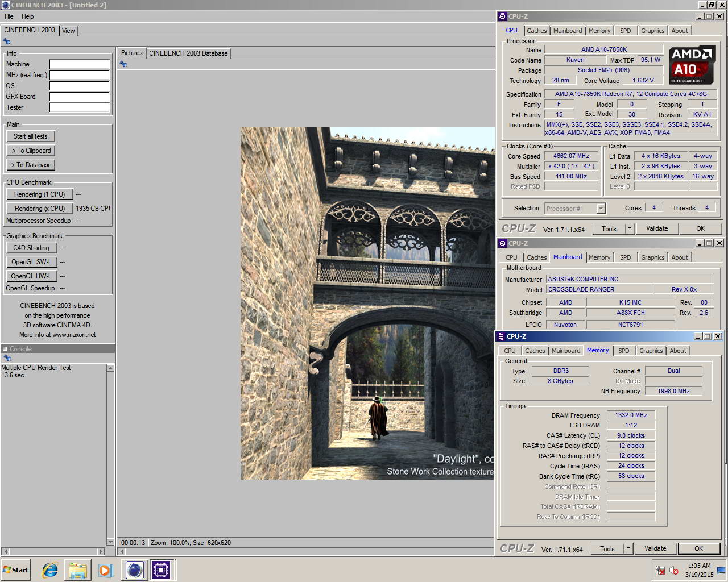Click Start all tests button
This screenshot has width=728, height=582.
pyautogui.click(x=31, y=136)
